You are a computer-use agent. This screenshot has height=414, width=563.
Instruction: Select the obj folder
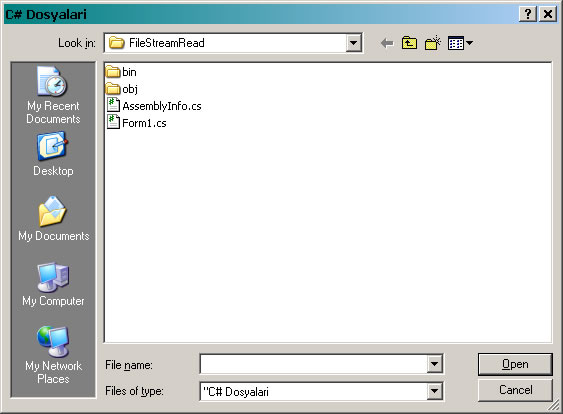click(x=122, y=89)
